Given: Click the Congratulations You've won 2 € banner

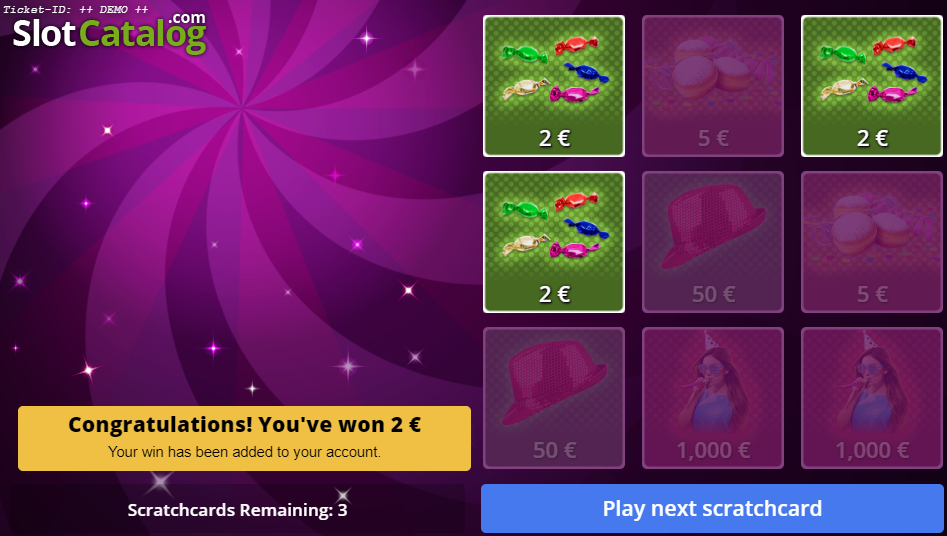Looking at the screenshot, I should coord(245,438).
